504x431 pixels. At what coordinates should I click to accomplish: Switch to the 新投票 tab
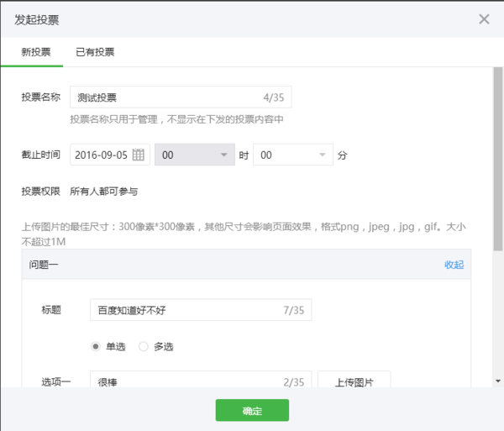35,52
